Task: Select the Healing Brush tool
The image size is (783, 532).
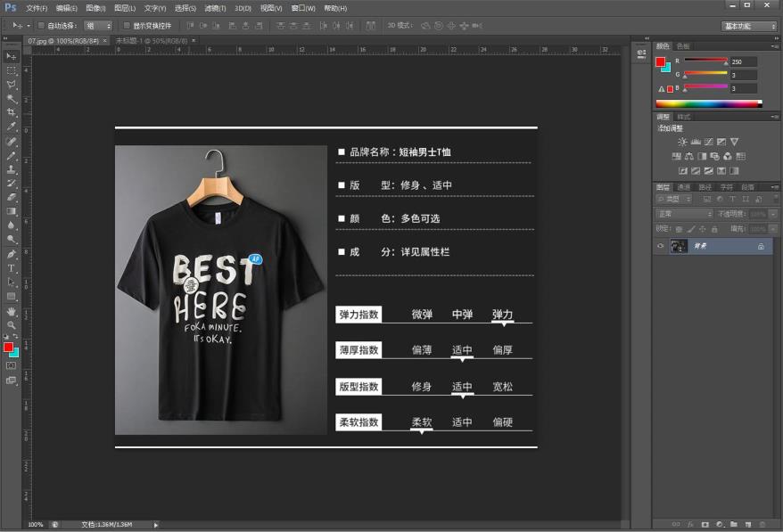Action: [11, 141]
